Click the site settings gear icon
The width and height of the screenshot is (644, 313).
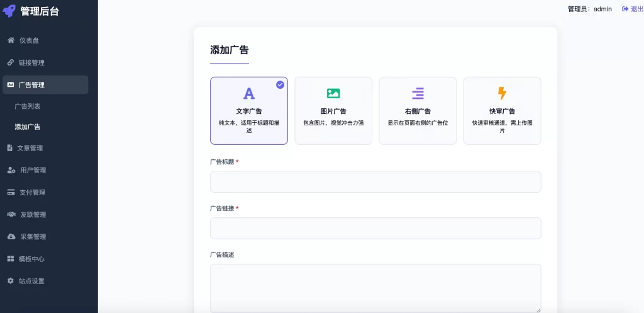11,281
